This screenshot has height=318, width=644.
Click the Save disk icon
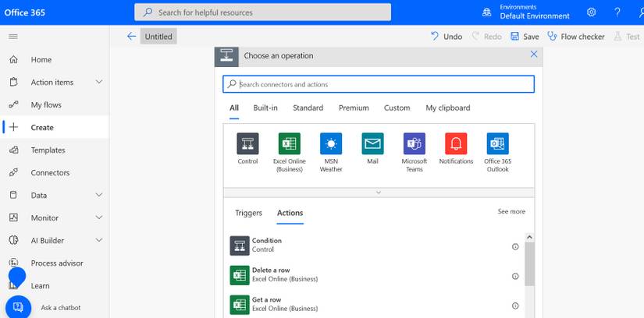tap(514, 37)
